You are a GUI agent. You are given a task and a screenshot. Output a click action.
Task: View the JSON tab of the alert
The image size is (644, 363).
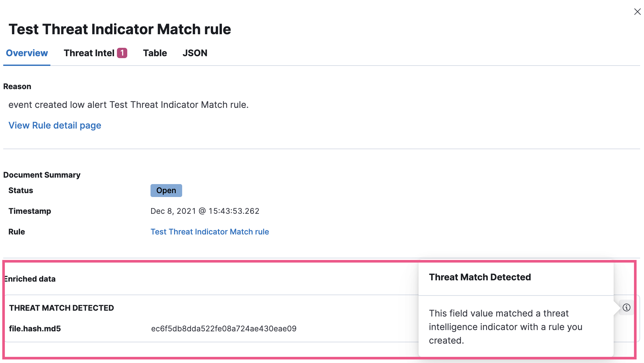(195, 53)
